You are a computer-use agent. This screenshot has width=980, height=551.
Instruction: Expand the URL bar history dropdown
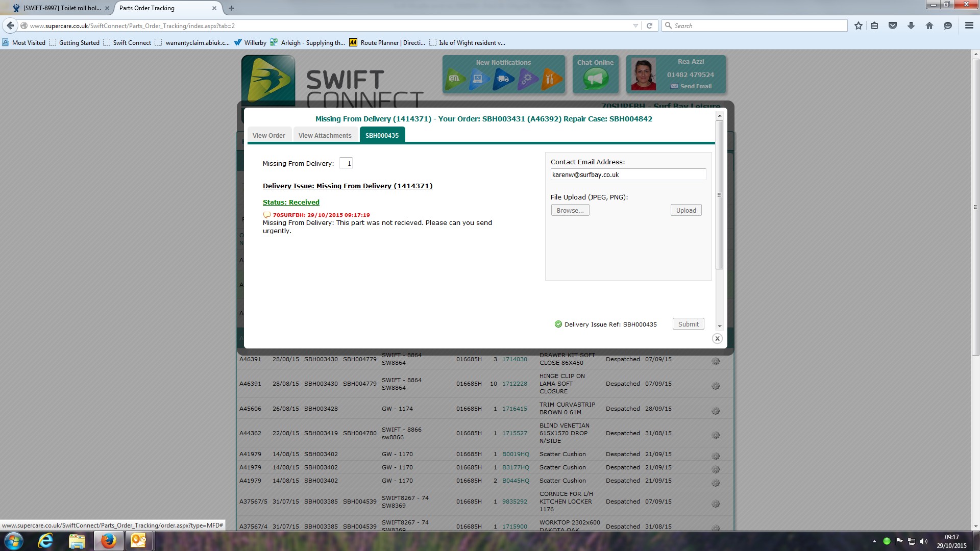tap(635, 26)
